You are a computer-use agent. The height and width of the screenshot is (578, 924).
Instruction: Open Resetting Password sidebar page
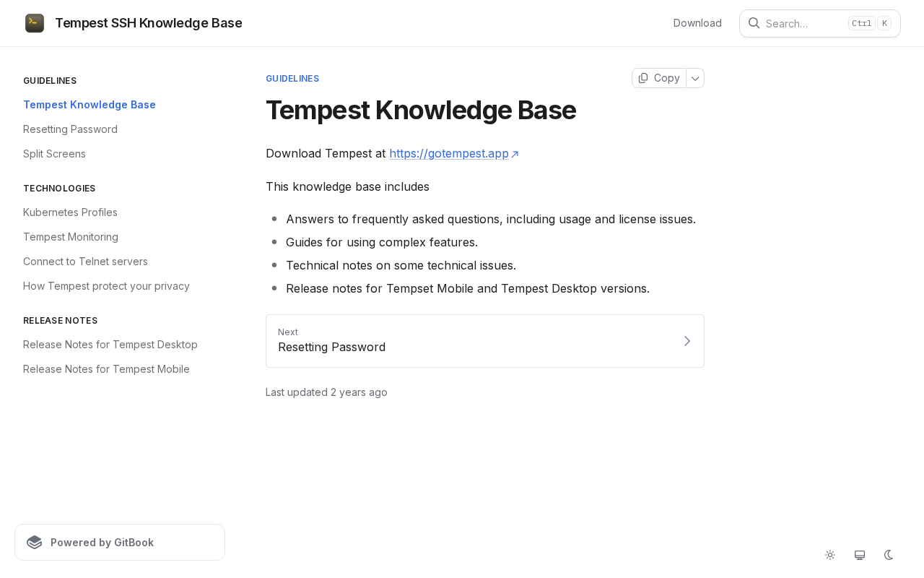[x=70, y=129]
